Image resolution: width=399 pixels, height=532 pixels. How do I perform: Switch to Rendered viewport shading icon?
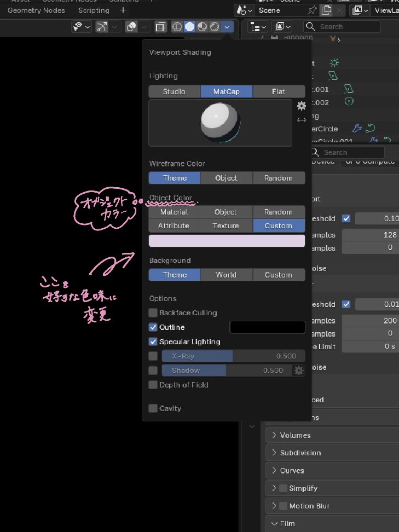click(x=215, y=27)
